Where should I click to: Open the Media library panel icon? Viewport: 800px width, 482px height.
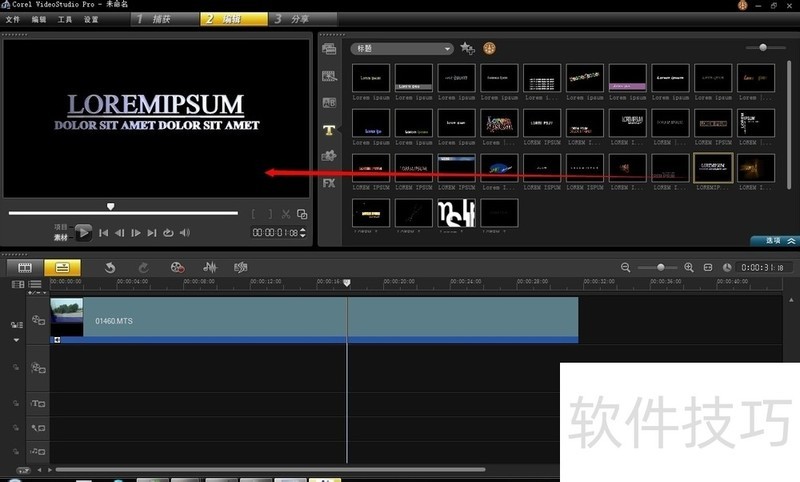pos(329,49)
